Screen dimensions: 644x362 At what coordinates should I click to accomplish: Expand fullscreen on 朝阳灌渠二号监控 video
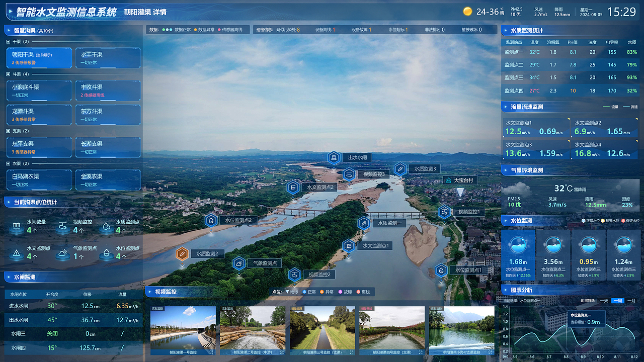[282, 352]
